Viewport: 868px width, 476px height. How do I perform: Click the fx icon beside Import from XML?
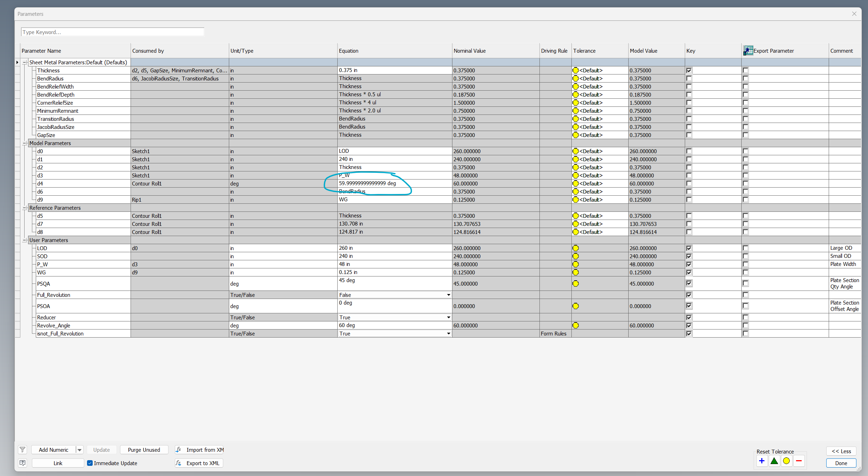[179, 450]
